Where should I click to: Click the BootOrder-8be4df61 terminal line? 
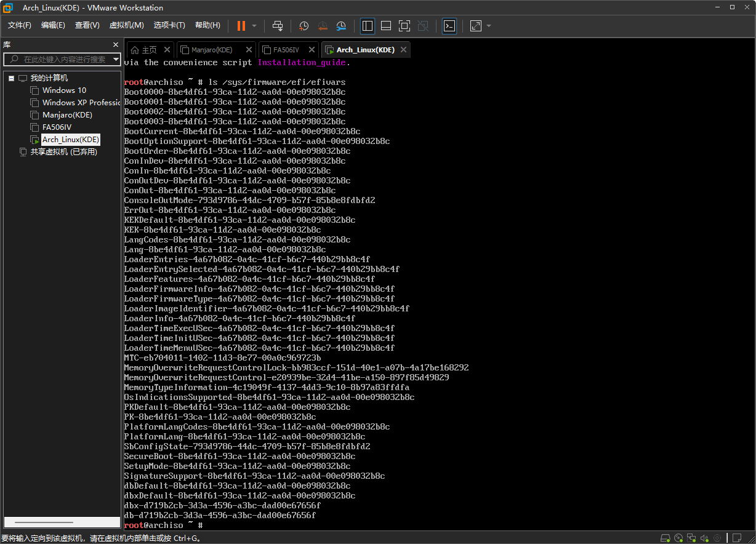click(237, 151)
